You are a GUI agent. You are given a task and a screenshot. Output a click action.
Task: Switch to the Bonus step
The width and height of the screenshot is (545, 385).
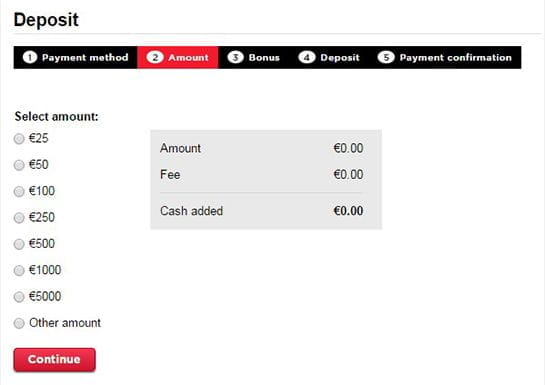(254, 57)
